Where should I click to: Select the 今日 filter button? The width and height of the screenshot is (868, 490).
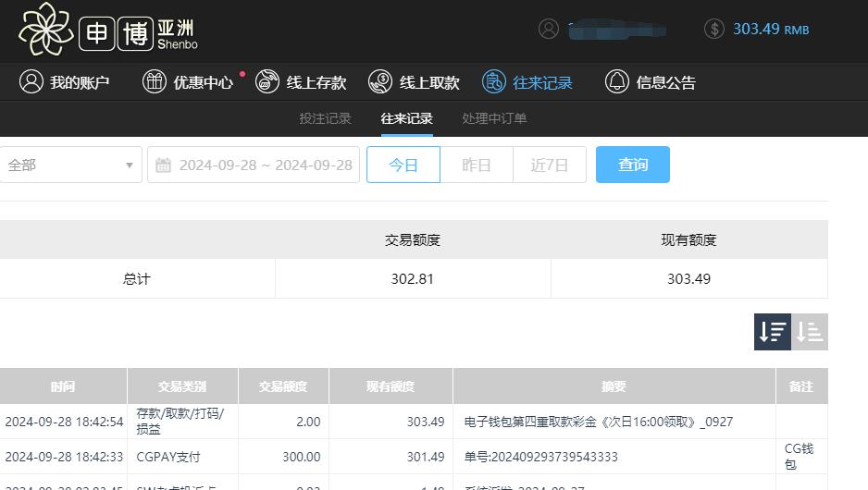[403, 165]
